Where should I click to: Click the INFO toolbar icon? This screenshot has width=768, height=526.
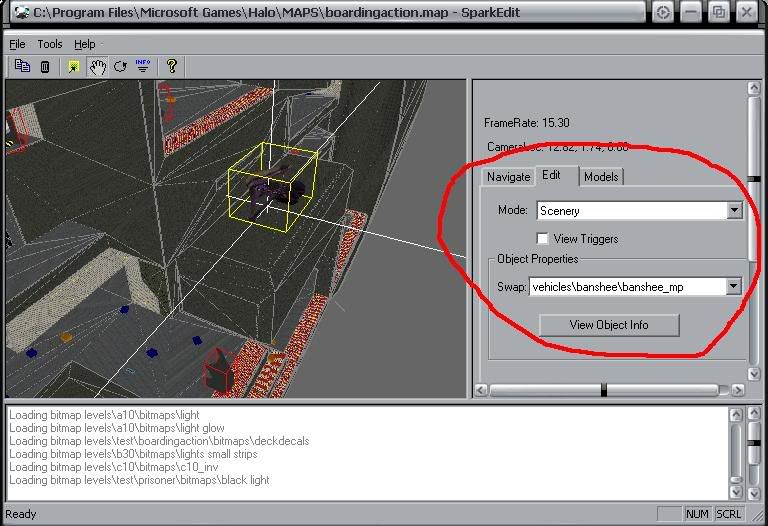click(143, 66)
